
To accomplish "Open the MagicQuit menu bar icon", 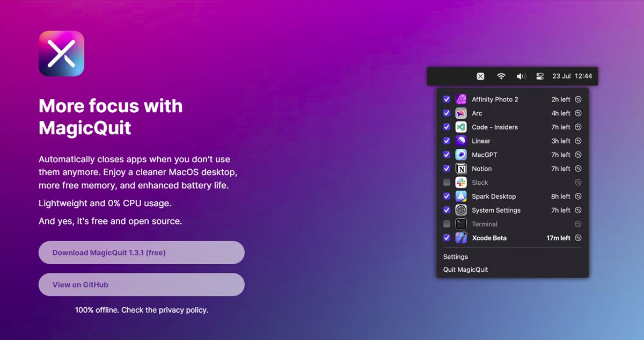I will point(480,76).
